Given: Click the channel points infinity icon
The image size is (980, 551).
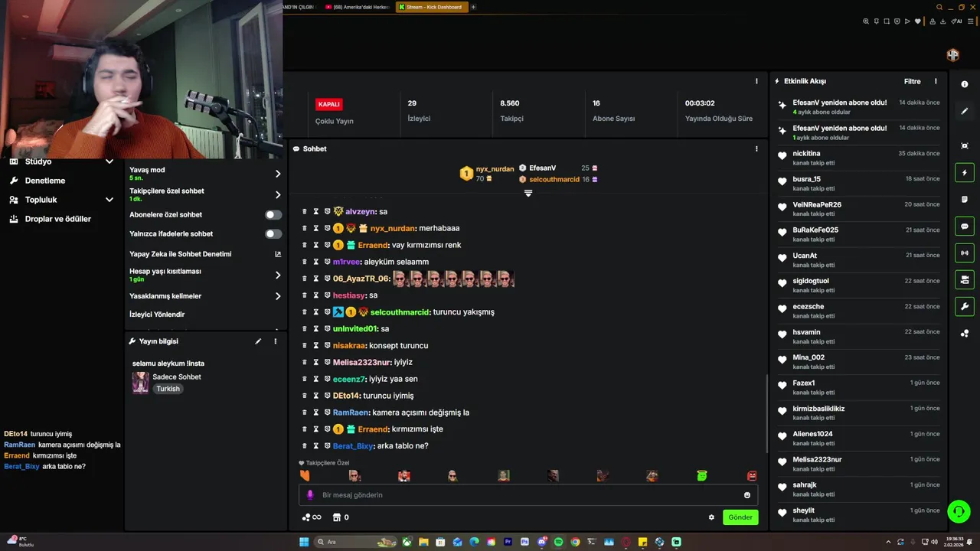Looking at the screenshot, I should (312, 517).
